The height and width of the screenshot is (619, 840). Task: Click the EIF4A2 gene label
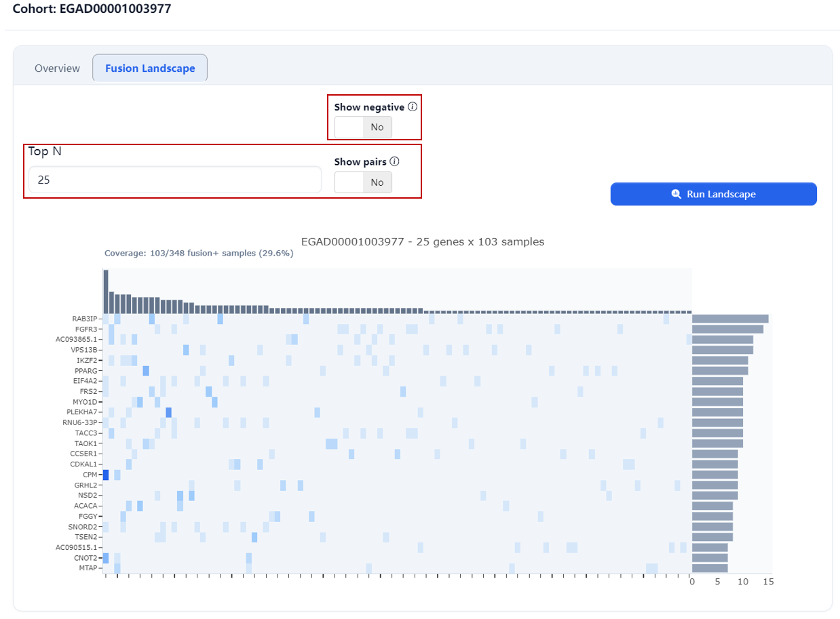tap(86, 381)
